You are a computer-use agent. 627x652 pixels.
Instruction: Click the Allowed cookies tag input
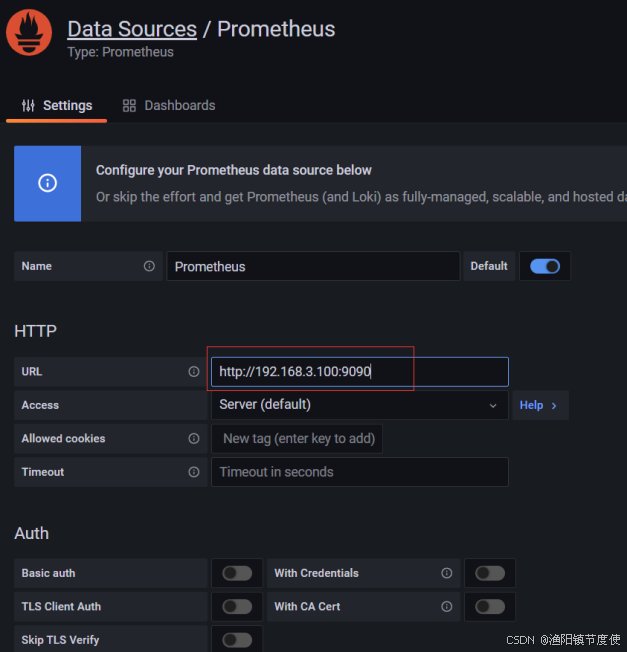point(297,438)
